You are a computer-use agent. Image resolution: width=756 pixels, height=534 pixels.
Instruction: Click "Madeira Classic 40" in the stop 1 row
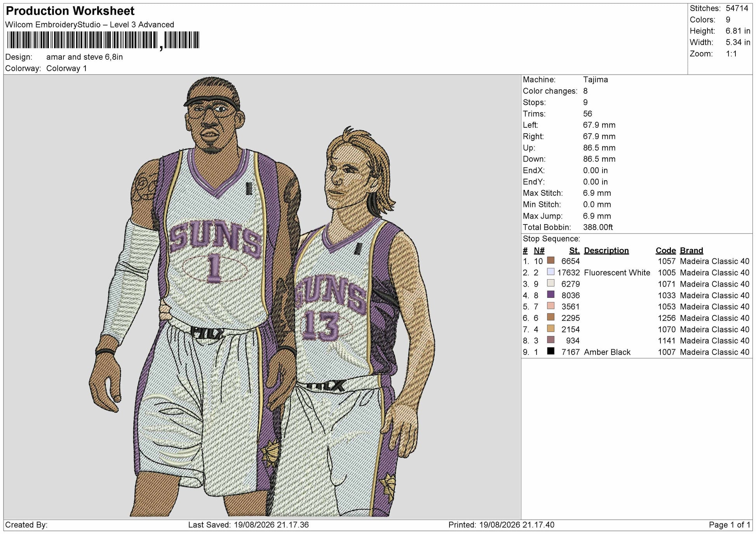714,261
